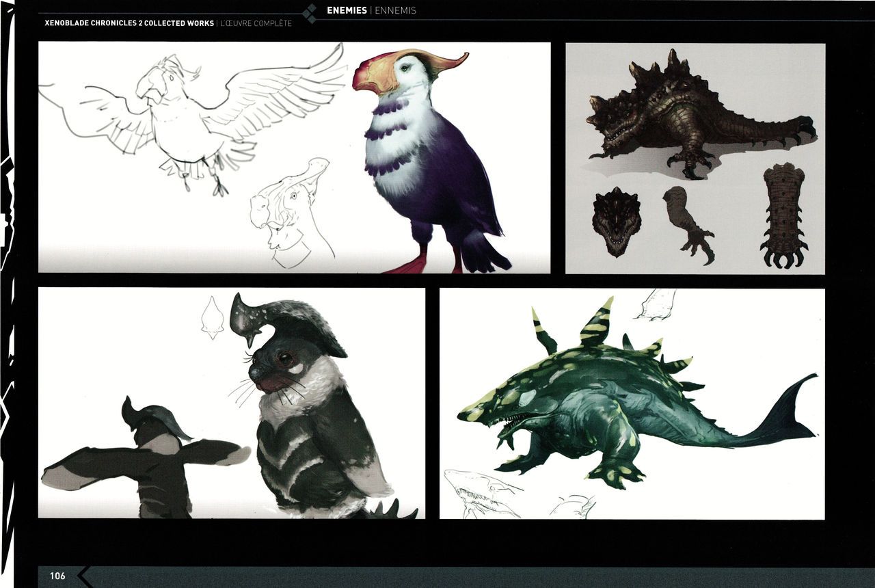The image size is (875, 588).
Task: Click the page number 106
Action: pyautogui.click(x=57, y=576)
